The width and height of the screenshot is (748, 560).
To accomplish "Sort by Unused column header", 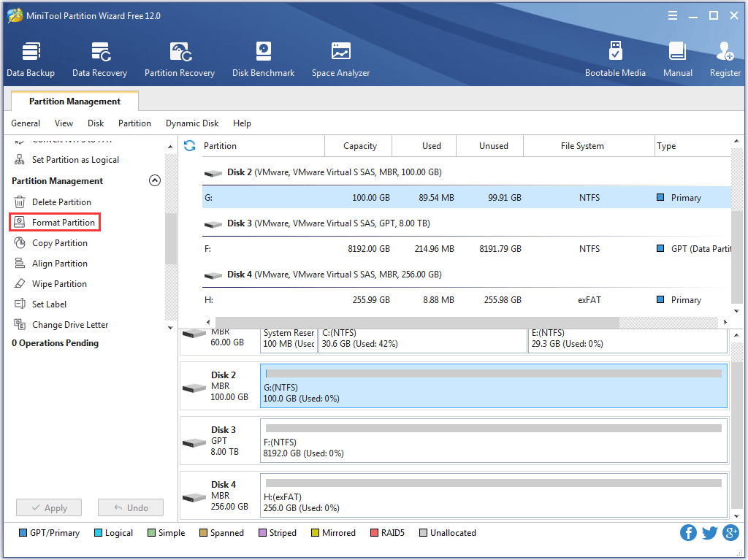I will pos(490,145).
